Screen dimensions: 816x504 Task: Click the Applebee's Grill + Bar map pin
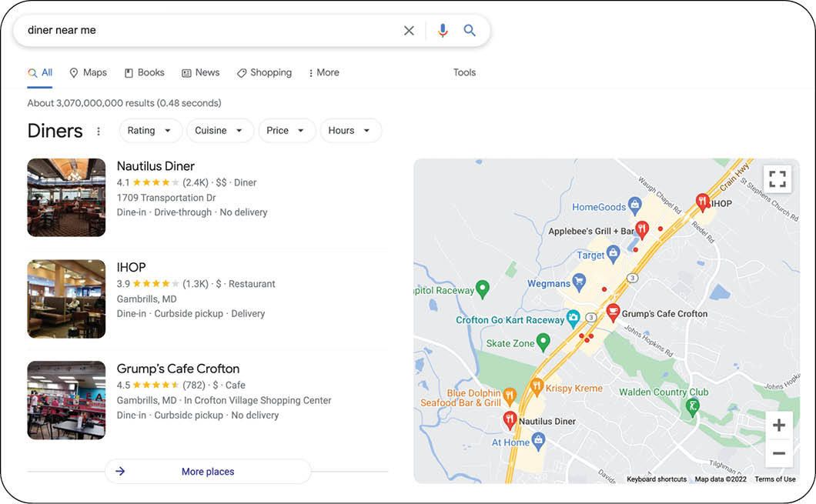[x=642, y=229]
